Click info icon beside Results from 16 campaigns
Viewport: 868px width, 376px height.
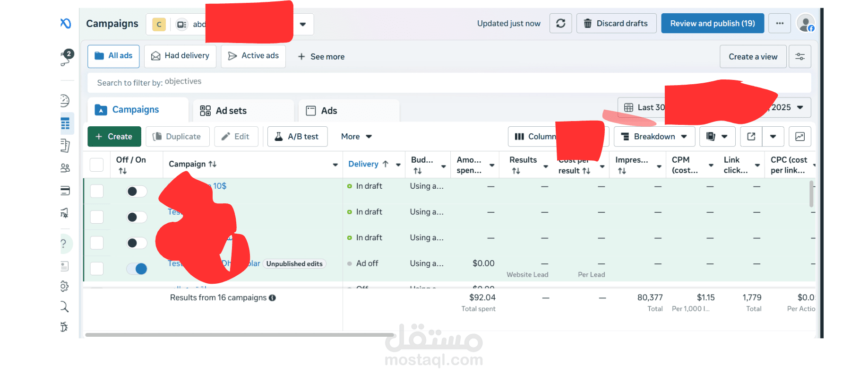[x=272, y=297]
